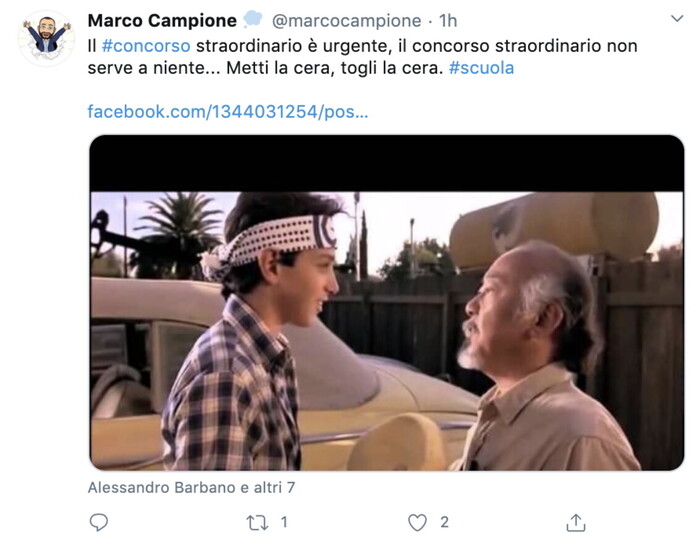Click the cloud emoji beside name

pos(253,20)
